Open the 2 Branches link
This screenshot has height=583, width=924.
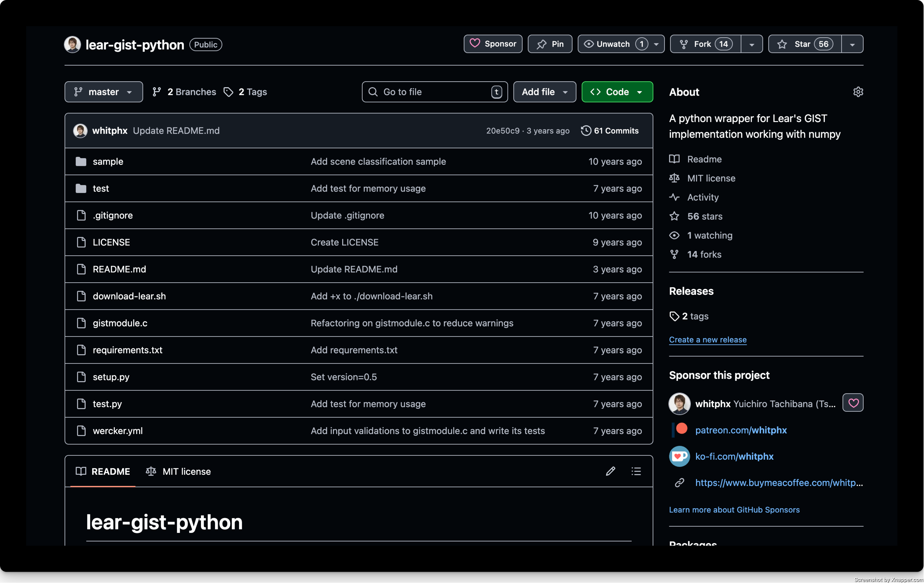click(x=184, y=92)
